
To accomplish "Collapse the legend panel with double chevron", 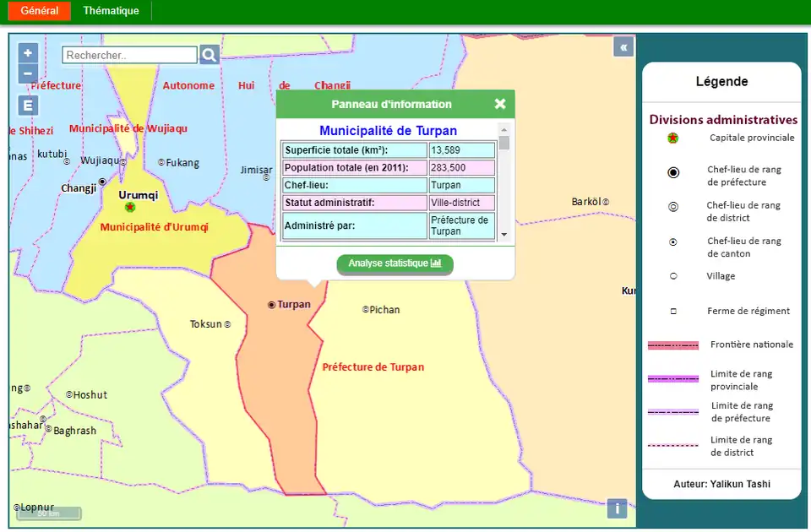I will (623, 47).
